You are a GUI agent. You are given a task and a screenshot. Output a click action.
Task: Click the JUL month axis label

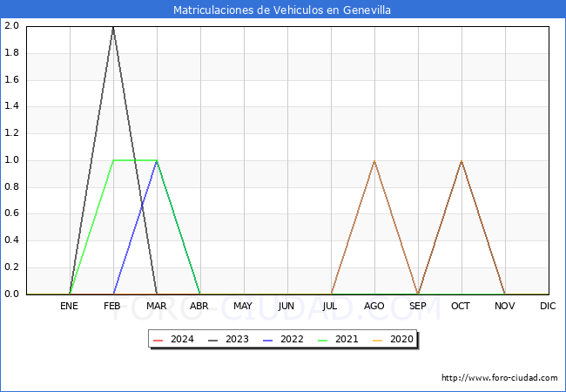(x=330, y=306)
